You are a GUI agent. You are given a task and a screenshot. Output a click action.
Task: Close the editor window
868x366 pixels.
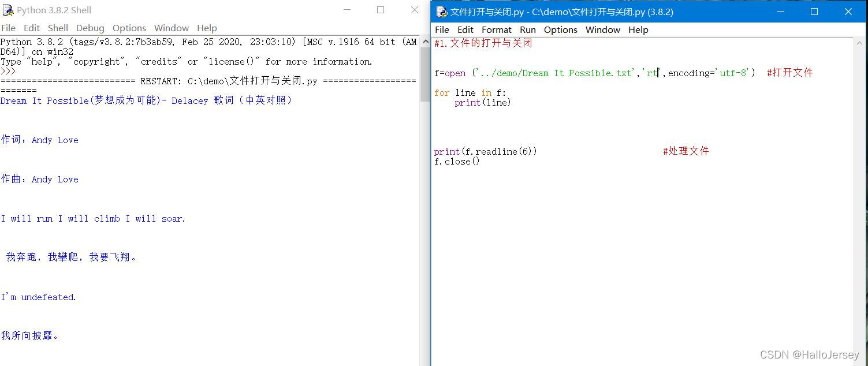pyautogui.click(x=848, y=12)
